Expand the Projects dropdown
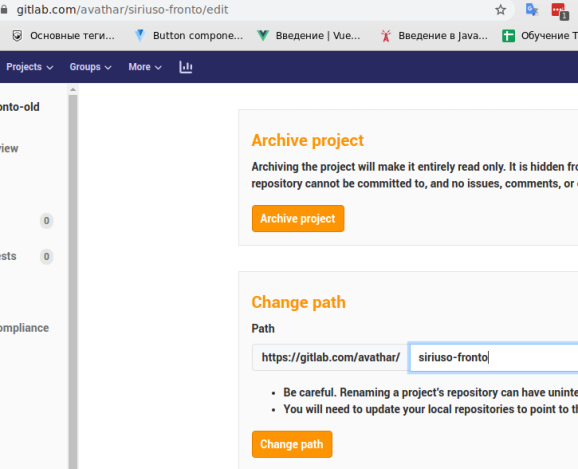 click(x=29, y=67)
